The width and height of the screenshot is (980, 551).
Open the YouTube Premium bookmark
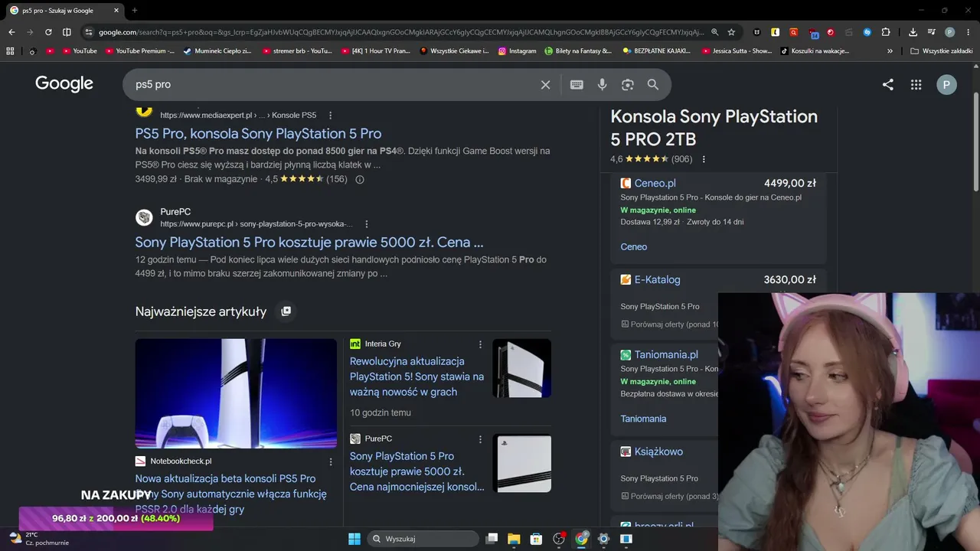pos(139,51)
